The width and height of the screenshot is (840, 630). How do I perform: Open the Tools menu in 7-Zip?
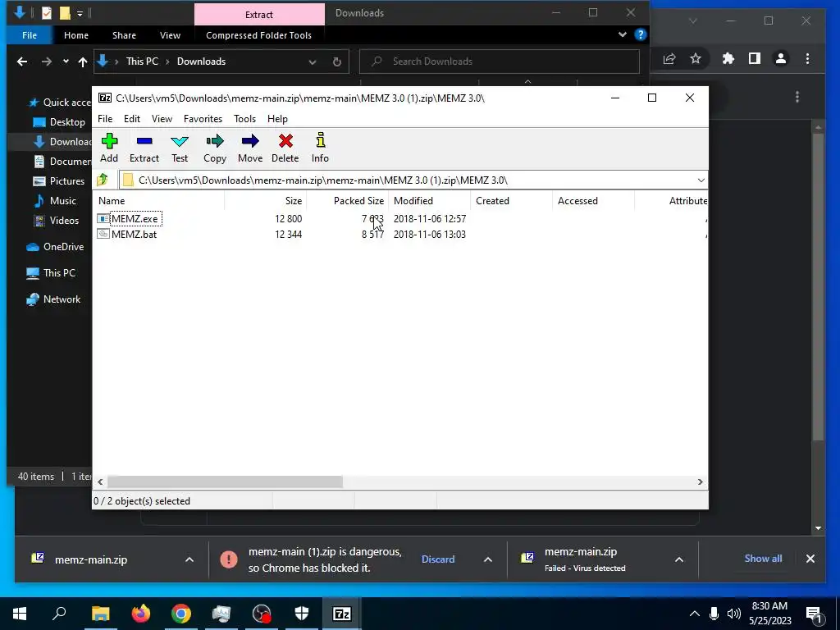(244, 119)
